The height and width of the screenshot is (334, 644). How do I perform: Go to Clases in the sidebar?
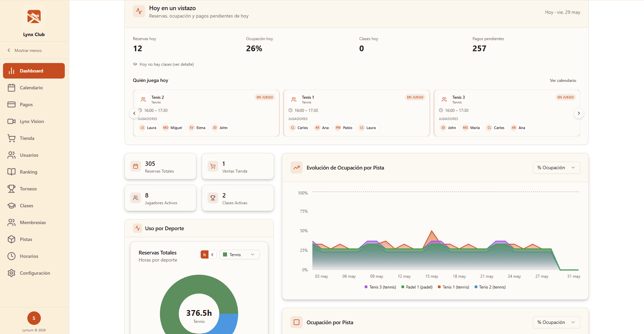coord(34,206)
